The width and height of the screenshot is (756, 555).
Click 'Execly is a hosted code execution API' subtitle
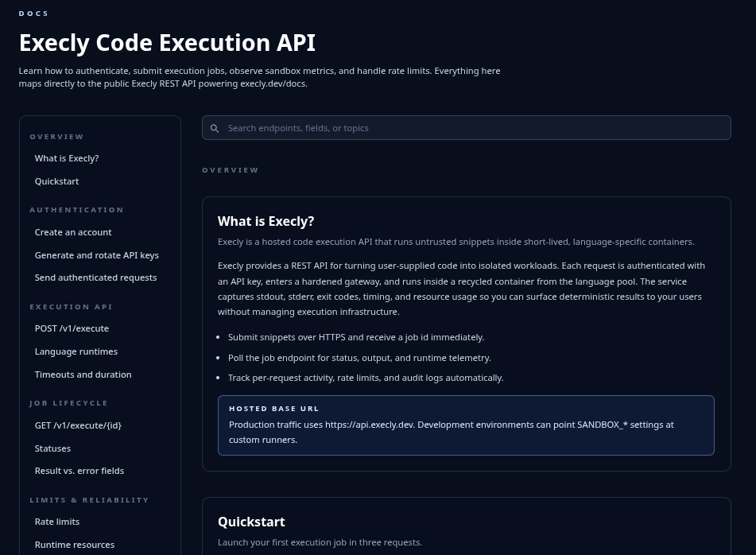tap(456, 242)
